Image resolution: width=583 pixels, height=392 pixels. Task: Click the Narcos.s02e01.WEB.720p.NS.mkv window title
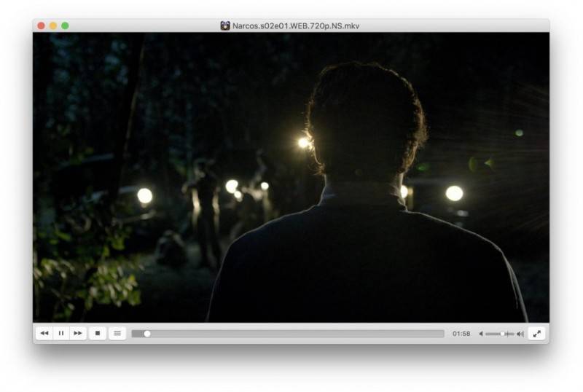tap(296, 26)
